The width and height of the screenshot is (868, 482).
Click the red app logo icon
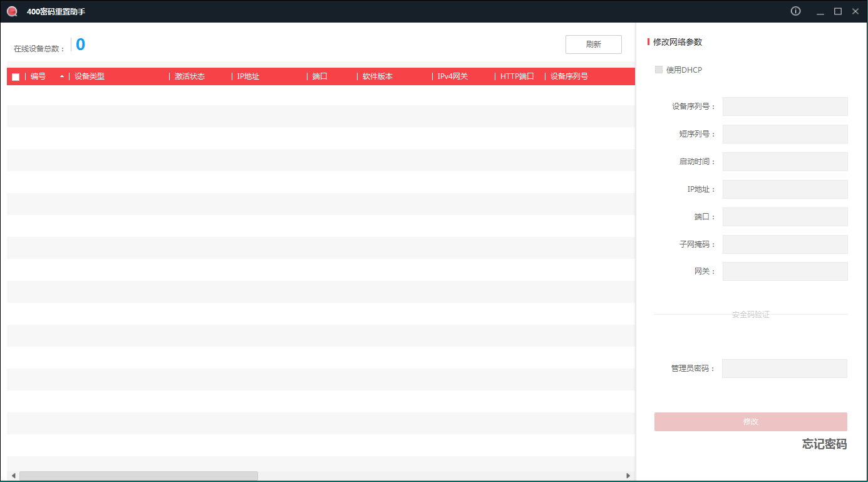click(12, 11)
